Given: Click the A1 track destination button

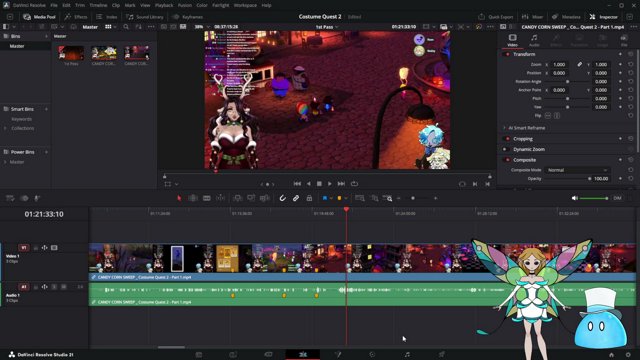Looking at the screenshot, I should pyautogui.click(x=24, y=287).
